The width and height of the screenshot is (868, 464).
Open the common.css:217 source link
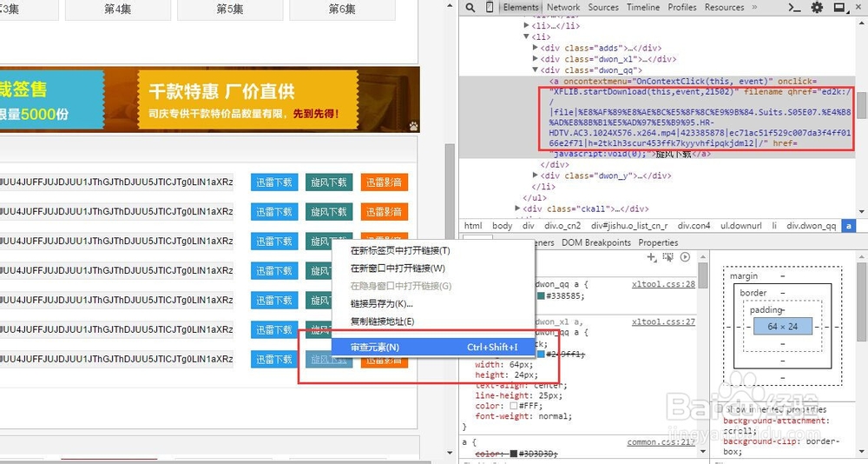(x=661, y=441)
